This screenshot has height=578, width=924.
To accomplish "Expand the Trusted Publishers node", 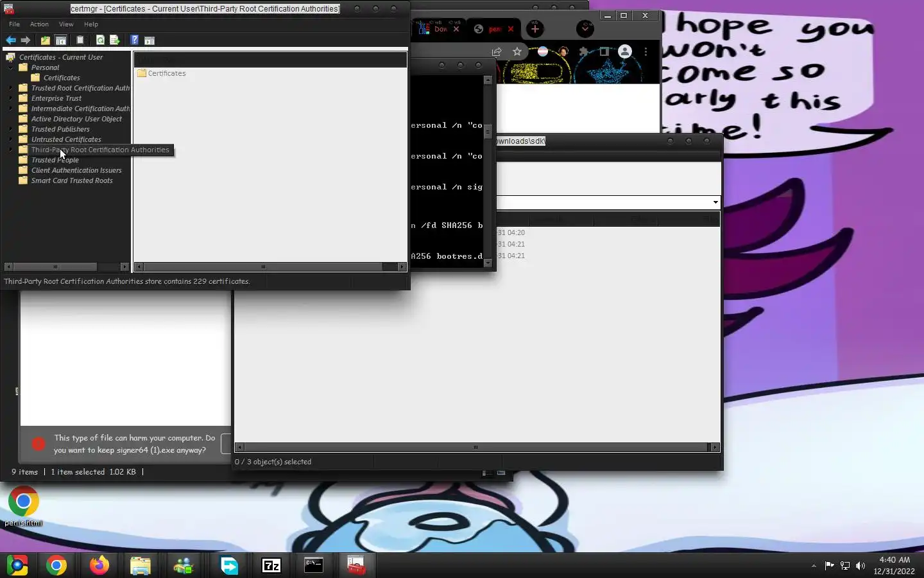I will 11,129.
